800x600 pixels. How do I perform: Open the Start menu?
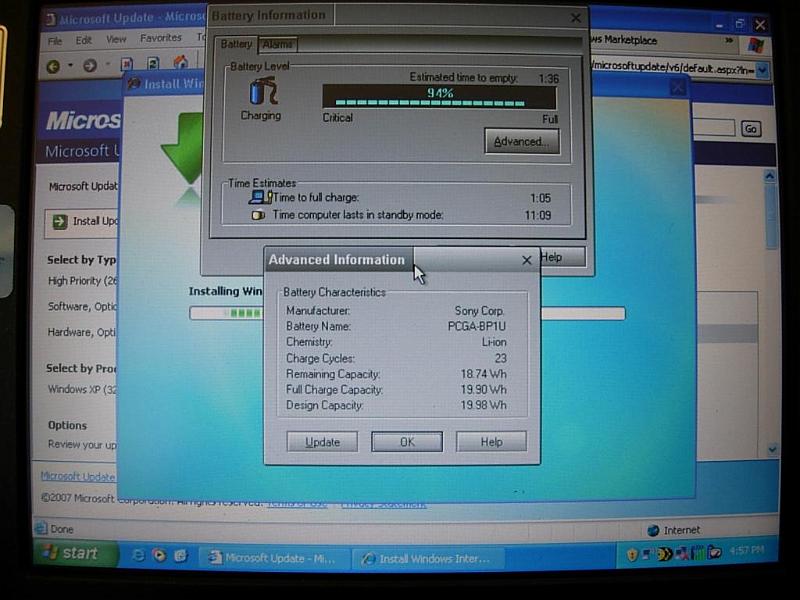pos(77,554)
